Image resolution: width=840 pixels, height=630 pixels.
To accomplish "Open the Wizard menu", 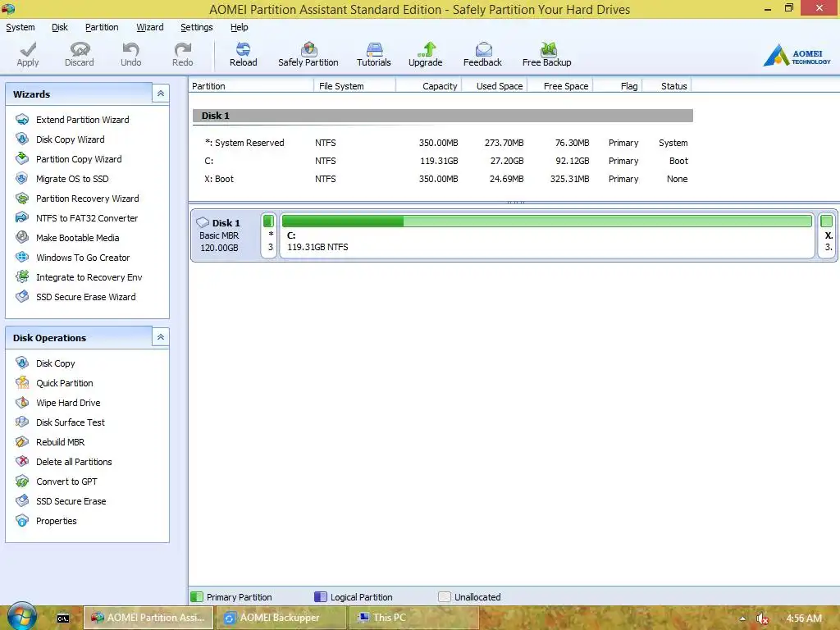I will 150,27.
